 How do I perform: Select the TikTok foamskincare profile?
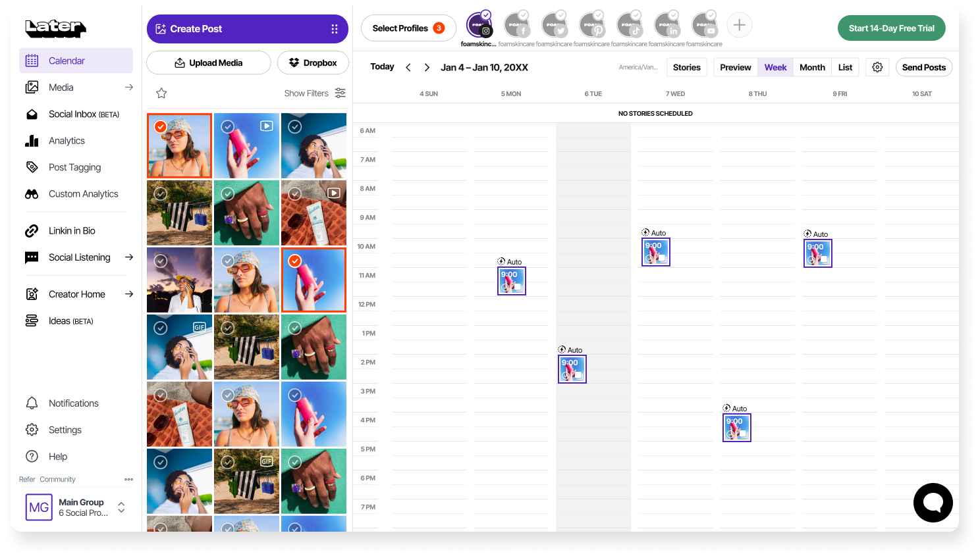pyautogui.click(x=629, y=25)
